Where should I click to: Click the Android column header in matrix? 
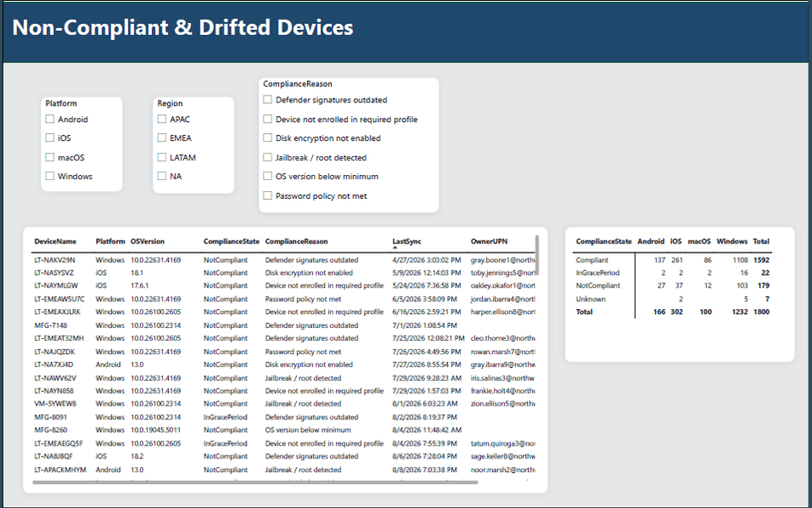651,242
